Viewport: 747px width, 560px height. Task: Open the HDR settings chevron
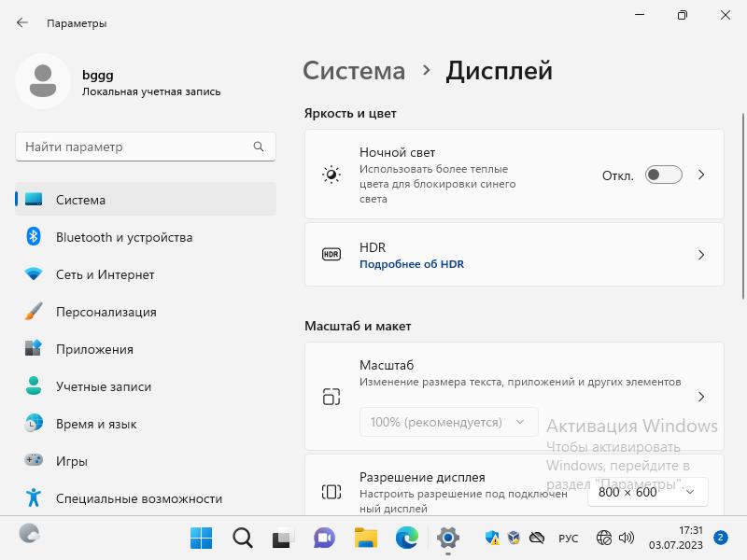702,255
